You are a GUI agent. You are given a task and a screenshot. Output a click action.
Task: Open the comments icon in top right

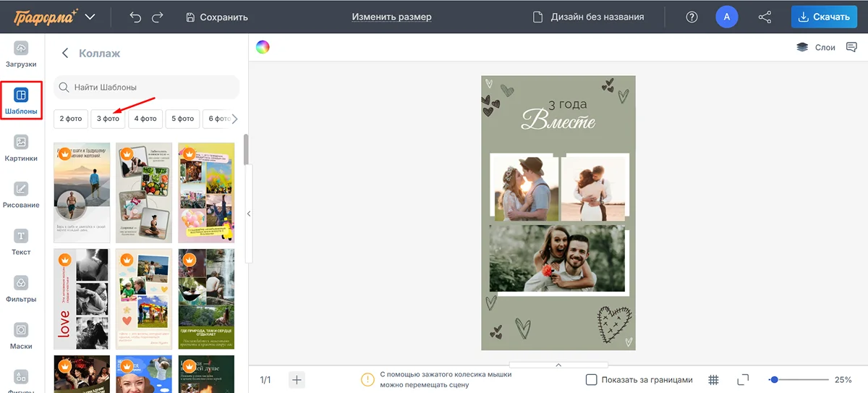(x=851, y=48)
